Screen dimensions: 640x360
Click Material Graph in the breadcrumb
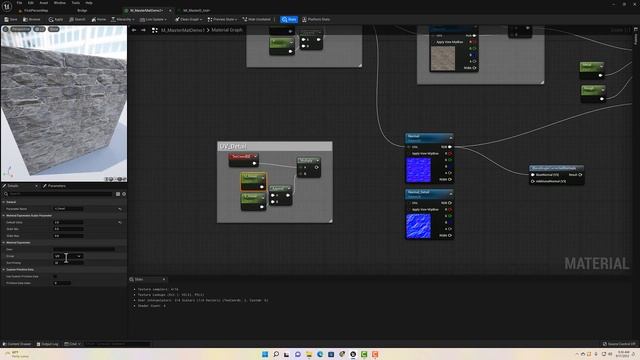(x=227, y=30)
